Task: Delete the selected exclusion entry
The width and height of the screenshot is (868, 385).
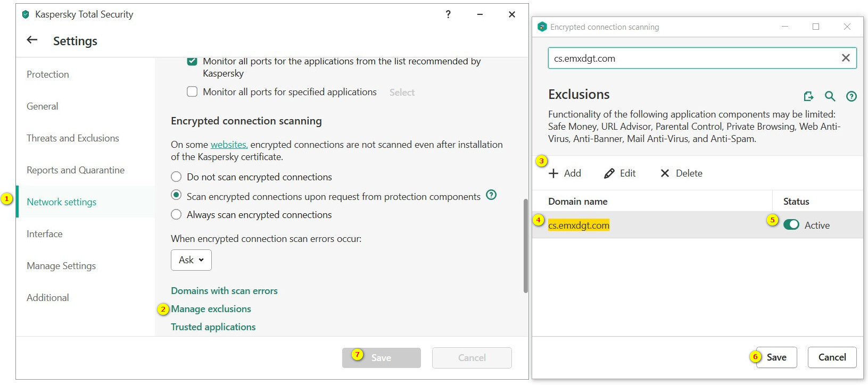Action: click(681, 173)
